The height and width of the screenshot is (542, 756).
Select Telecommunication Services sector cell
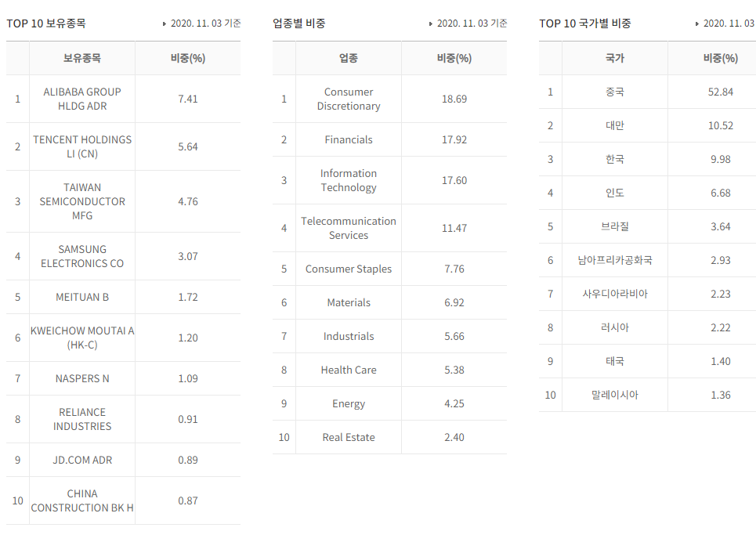[x=349, y=228]
